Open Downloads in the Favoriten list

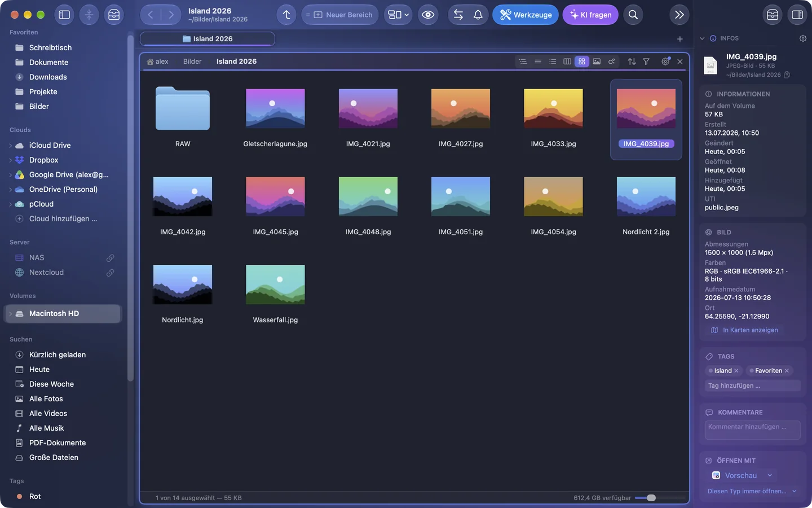tap(48, 77)
